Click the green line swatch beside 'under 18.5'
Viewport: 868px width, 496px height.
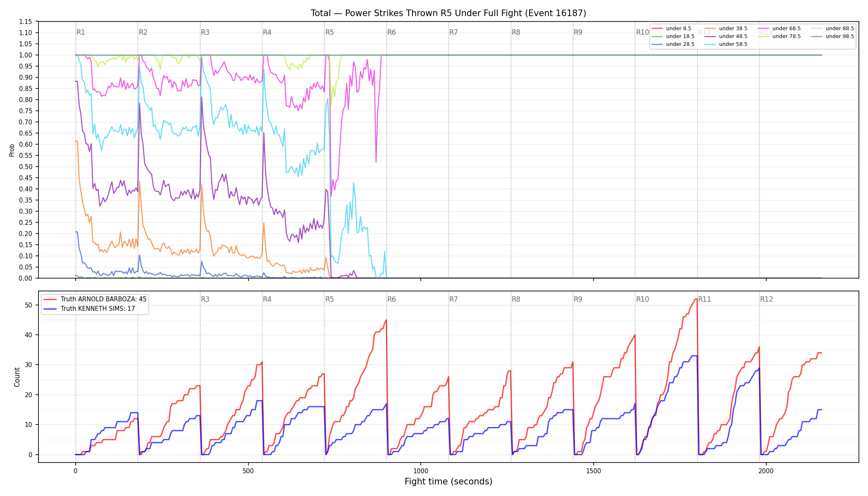tap(657, 36)
